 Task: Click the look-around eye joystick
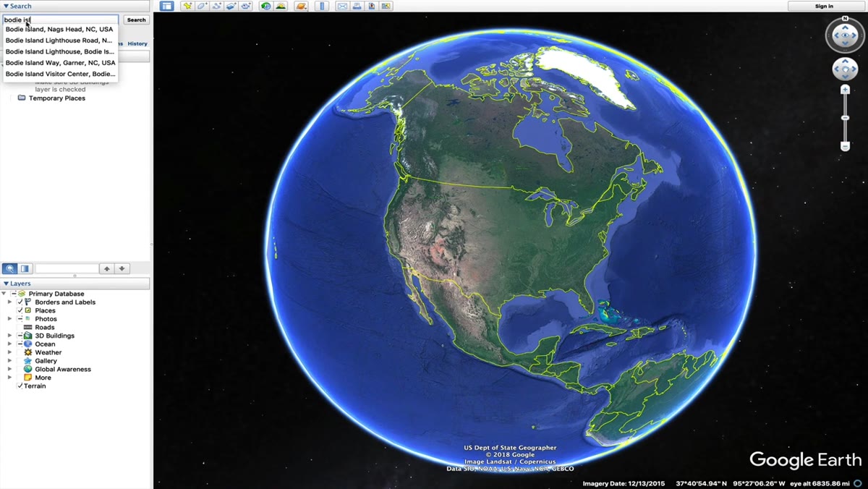coord(845,35)
